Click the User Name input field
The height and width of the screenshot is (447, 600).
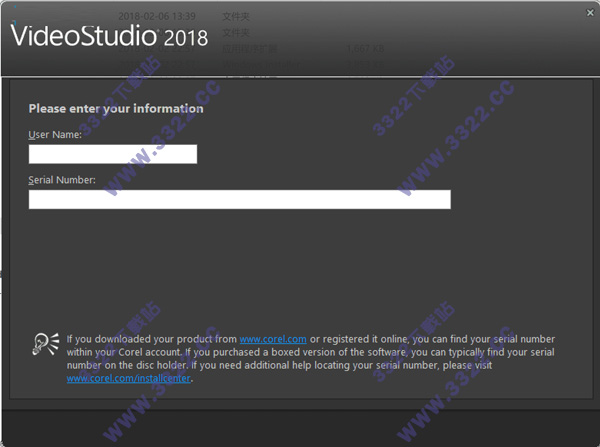click(113, 154)
